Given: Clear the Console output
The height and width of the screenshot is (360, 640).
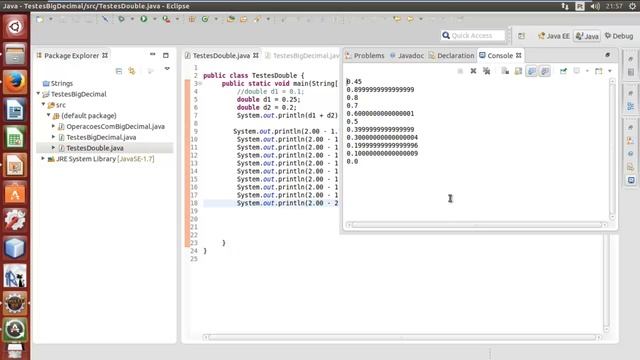Looking at the screenshot, I should pos(505,71).
